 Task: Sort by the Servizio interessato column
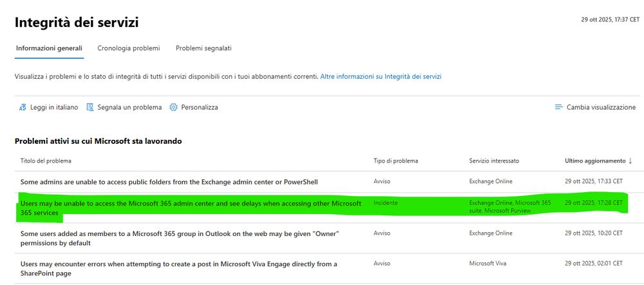point(494,160)
